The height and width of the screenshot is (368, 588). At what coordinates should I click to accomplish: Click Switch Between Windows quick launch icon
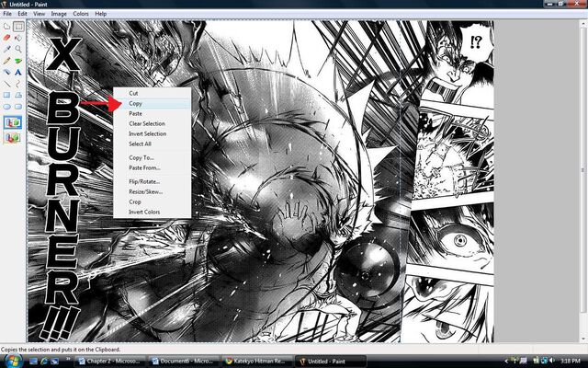pyautogui.click(x=55, y=362)
